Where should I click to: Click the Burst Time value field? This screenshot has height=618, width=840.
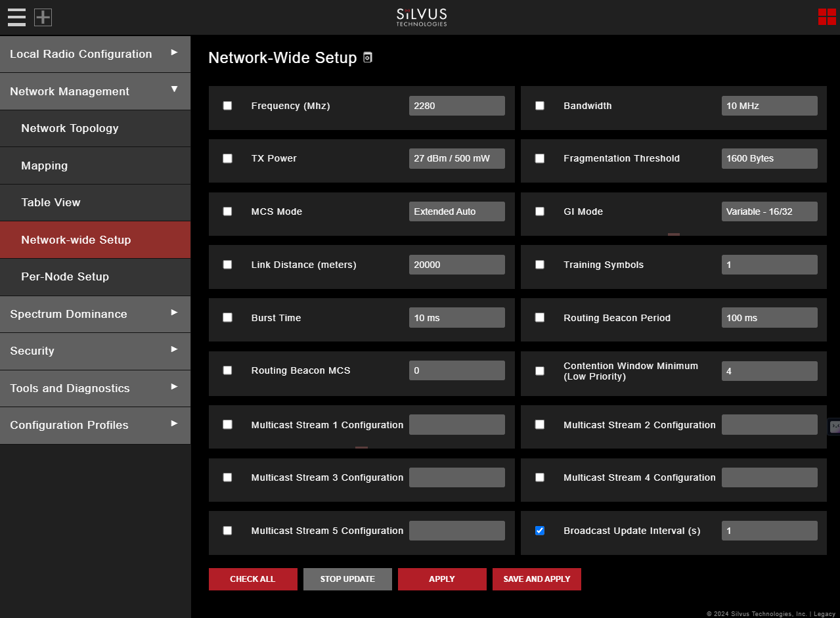[456, 317]
